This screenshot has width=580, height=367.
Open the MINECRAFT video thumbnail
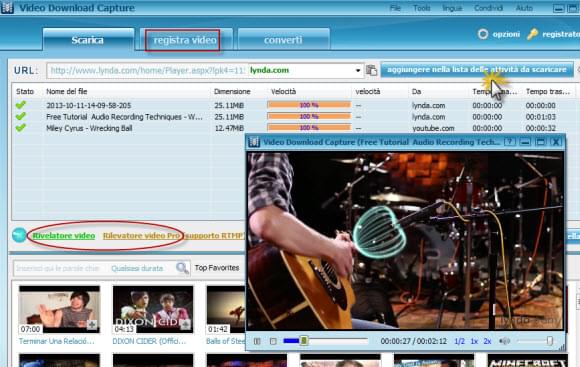click(527, 360)
